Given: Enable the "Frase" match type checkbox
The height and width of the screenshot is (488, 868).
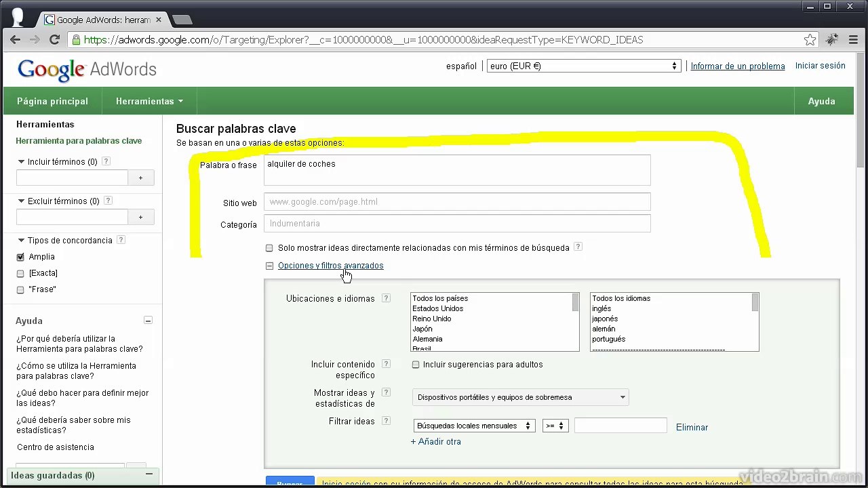Looking at the screenshot, I should click(20, 289).
